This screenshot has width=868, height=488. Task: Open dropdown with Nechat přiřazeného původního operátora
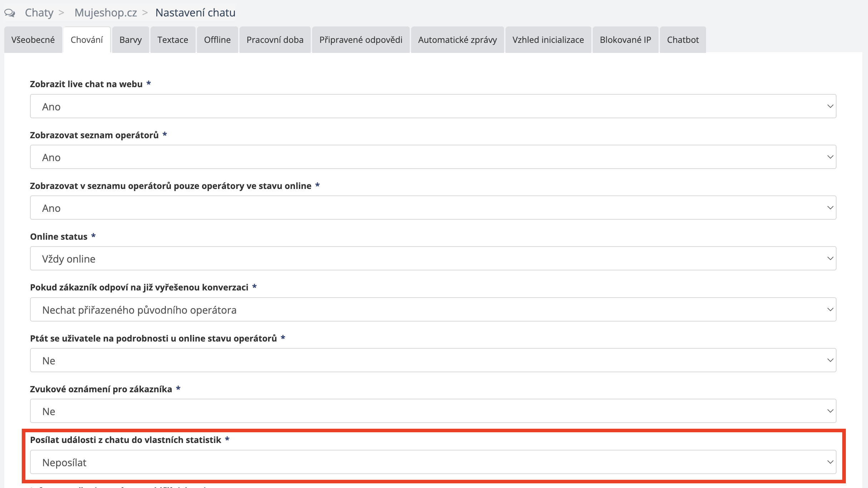pyautogui.click(x=433, y=310)
